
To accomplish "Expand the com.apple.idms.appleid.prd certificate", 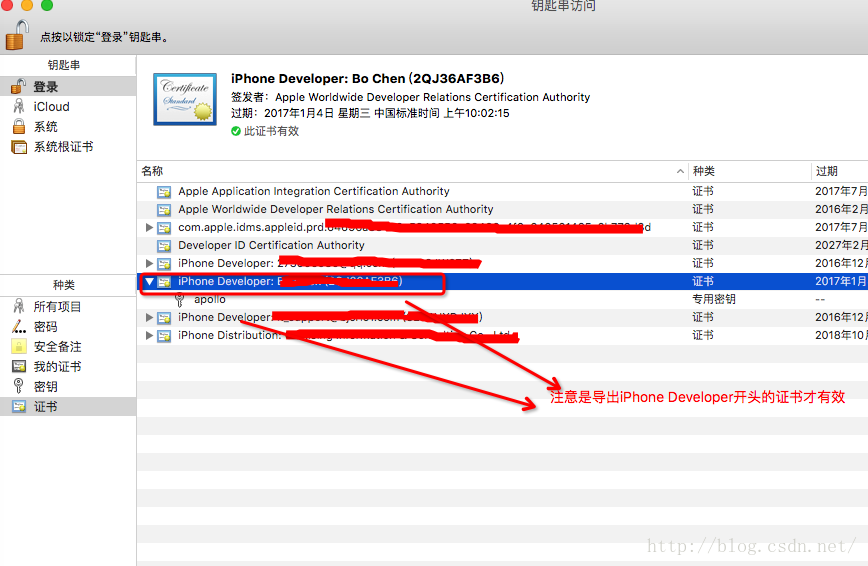I will pyautogui.click(x=149, y=228).
